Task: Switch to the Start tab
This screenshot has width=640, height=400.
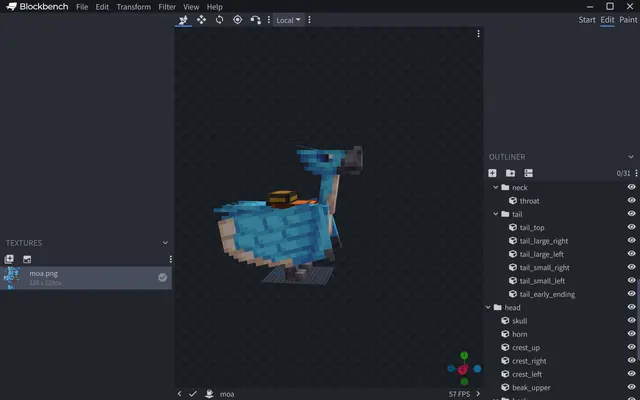Action: coord(587,20)
